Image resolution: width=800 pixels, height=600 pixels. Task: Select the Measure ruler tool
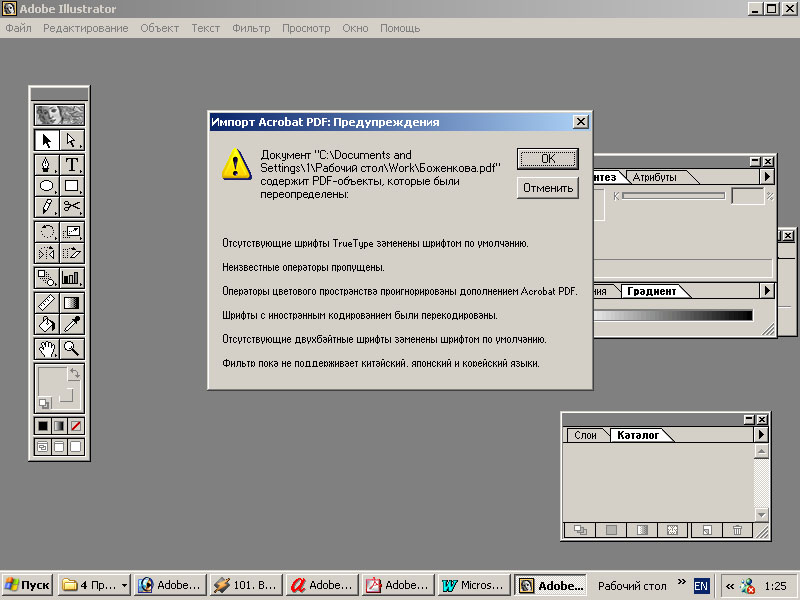click(x=46, y=303)
